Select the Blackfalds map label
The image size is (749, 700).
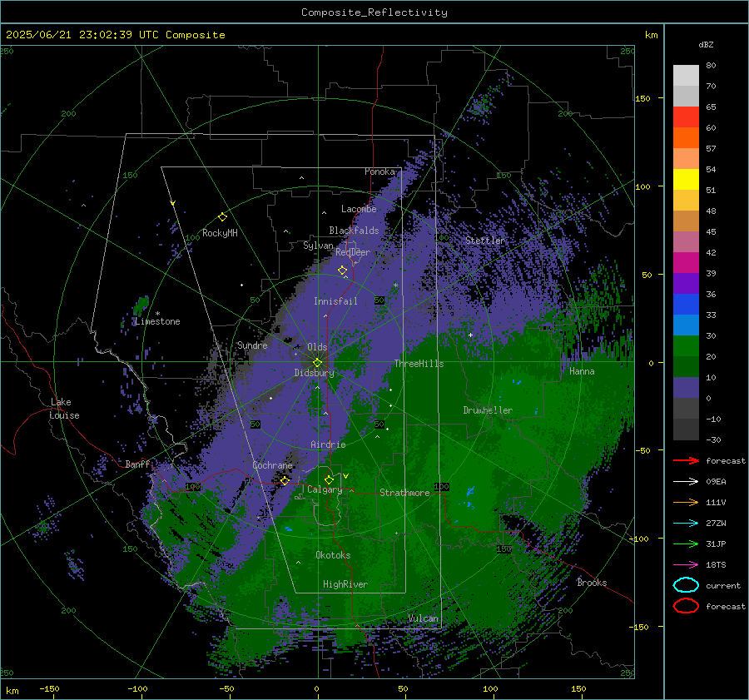click(354, 231)
